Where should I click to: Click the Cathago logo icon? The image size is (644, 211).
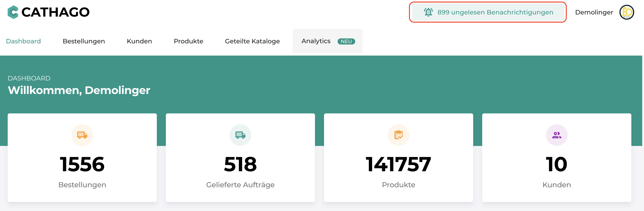[13, 12]
